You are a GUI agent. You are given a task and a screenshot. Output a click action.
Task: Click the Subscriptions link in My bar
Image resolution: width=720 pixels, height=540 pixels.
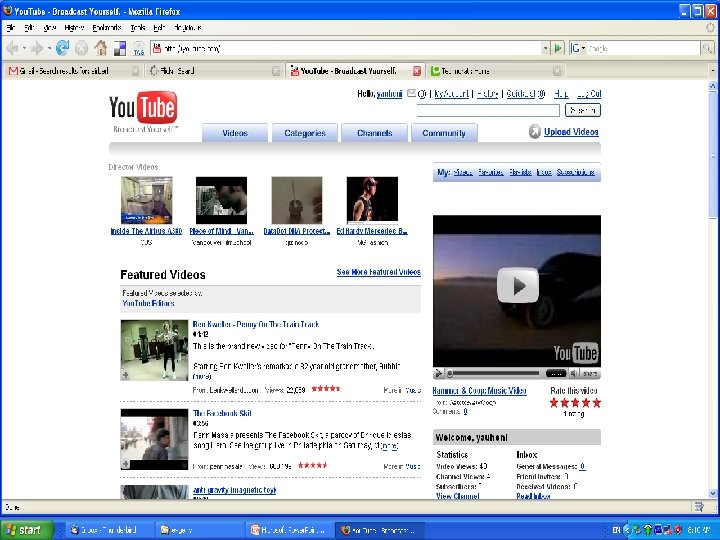[x=575, y=172]
